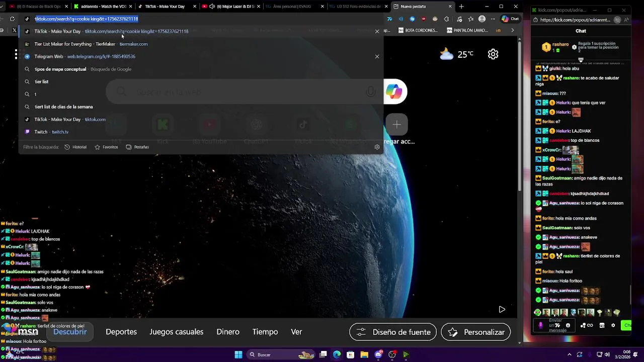Open PANTALÓN LAVAD bookmark
The image size is (644, 362).
[x=467, y=30]
